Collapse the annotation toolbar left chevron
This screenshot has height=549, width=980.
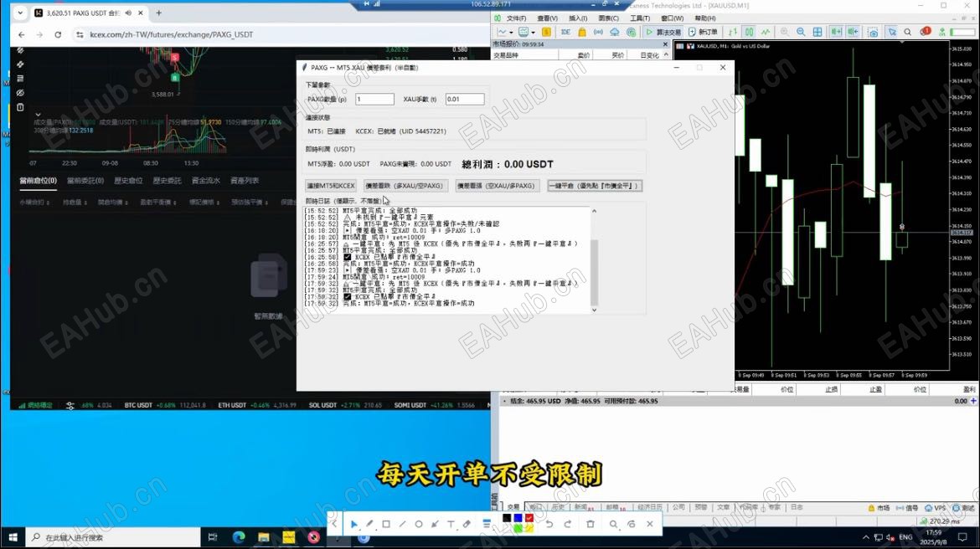[334, 524]
